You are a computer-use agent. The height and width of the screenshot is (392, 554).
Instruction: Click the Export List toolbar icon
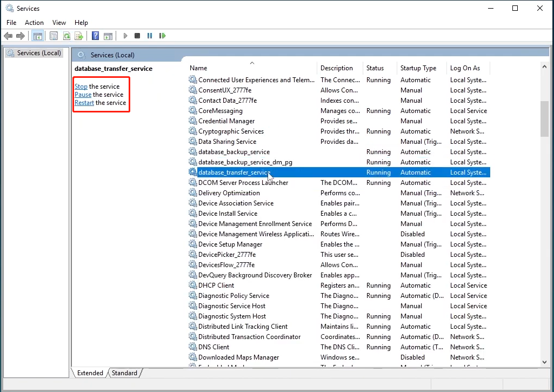tap(79, 36)
